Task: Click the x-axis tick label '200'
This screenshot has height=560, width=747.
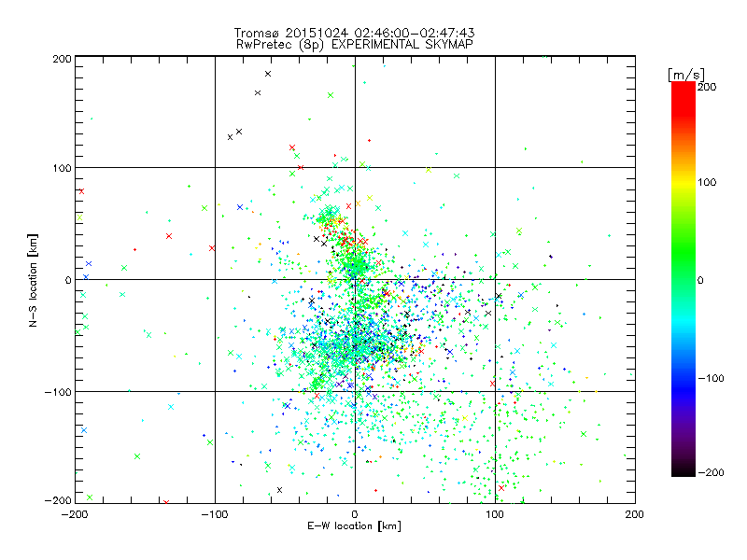Action: tap(635, 514)
